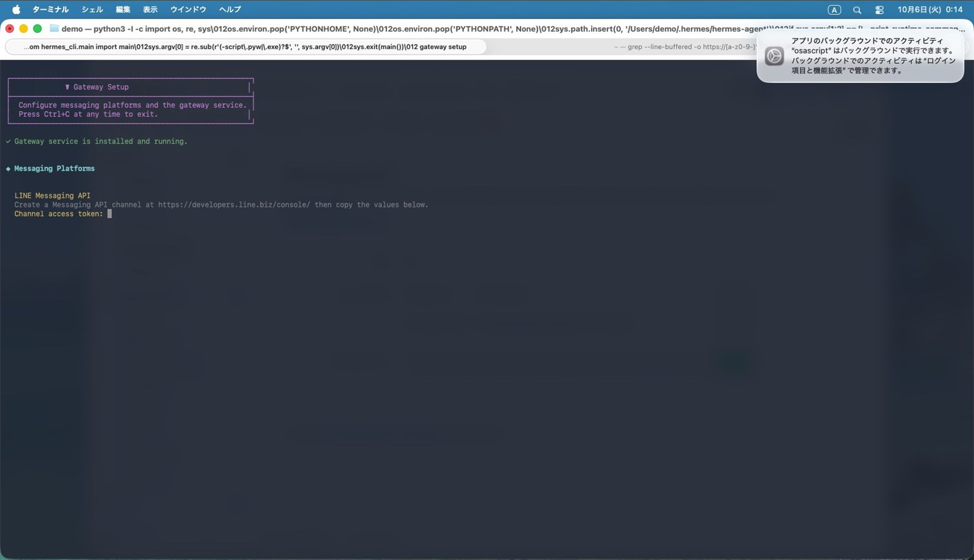Click the date and time in menu bar
The width and height of the screenshot is (974, 560).
coord(930,10)
